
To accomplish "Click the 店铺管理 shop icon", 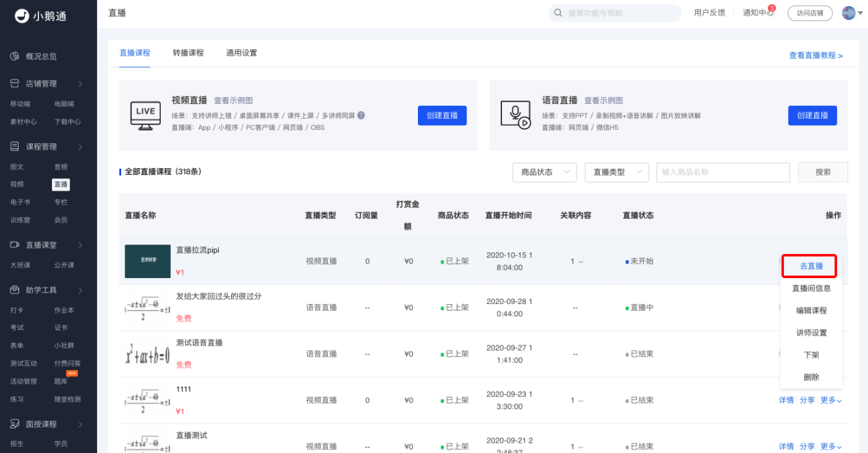I will click(14, 84).
